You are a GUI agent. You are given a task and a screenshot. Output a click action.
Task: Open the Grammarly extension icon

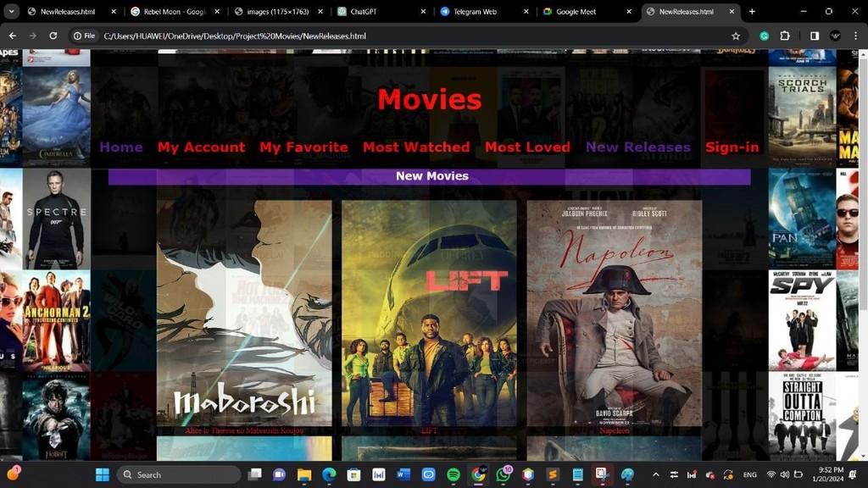click(764, 36)
